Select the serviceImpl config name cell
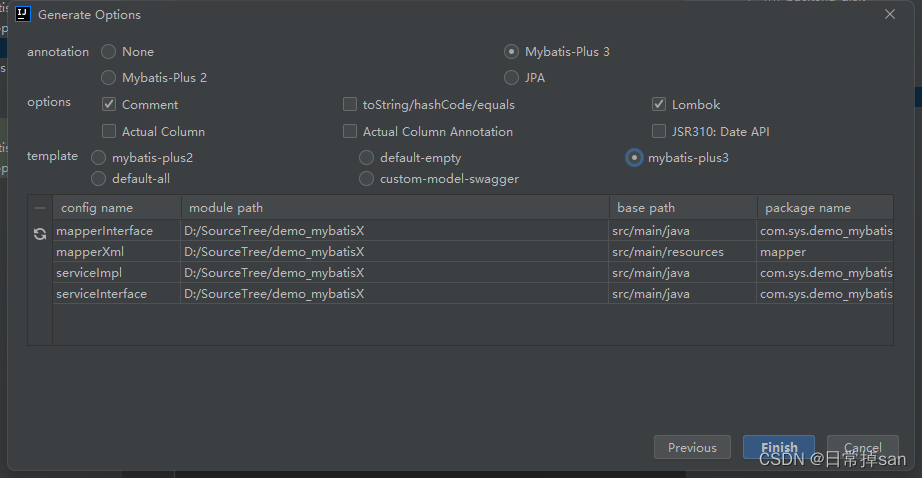The width and height of the screenshot is (922, 478). (x=117, y=273)
